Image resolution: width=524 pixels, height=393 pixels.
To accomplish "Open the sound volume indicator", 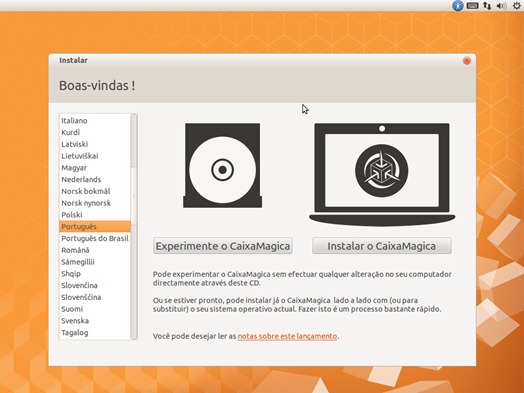I will coord(501,6).
